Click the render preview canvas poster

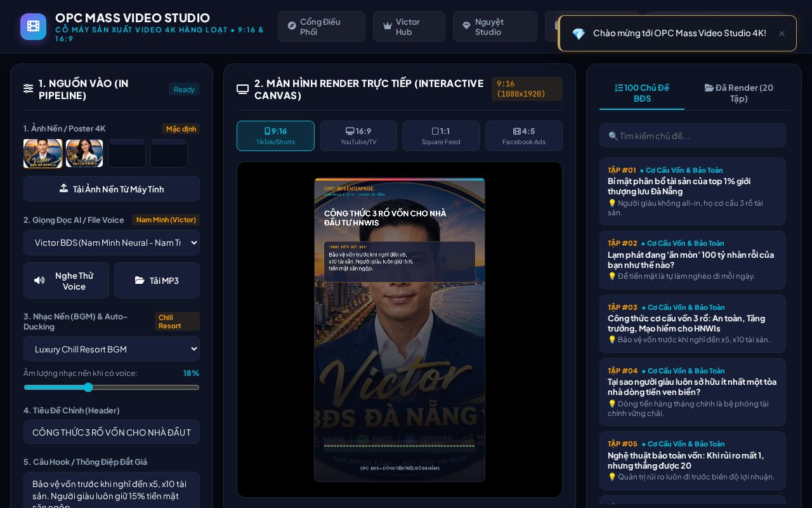tap(400, 330)
